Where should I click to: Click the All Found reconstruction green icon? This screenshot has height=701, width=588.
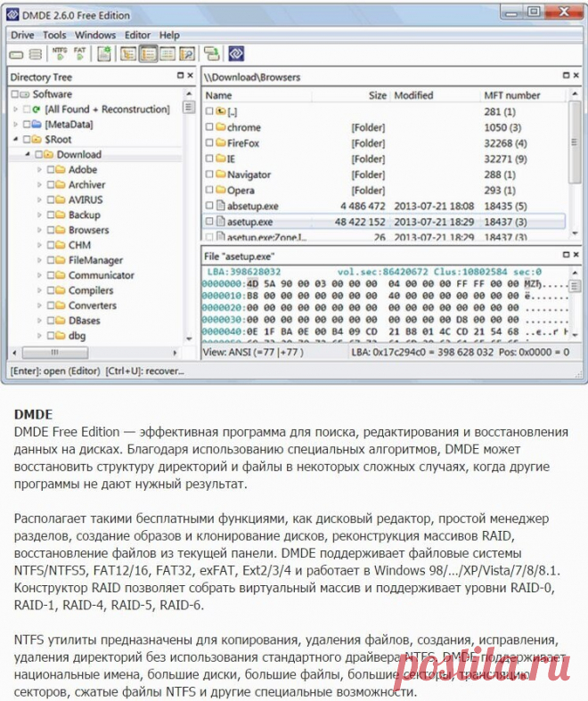pyautogui.click(x=37, y=109)
